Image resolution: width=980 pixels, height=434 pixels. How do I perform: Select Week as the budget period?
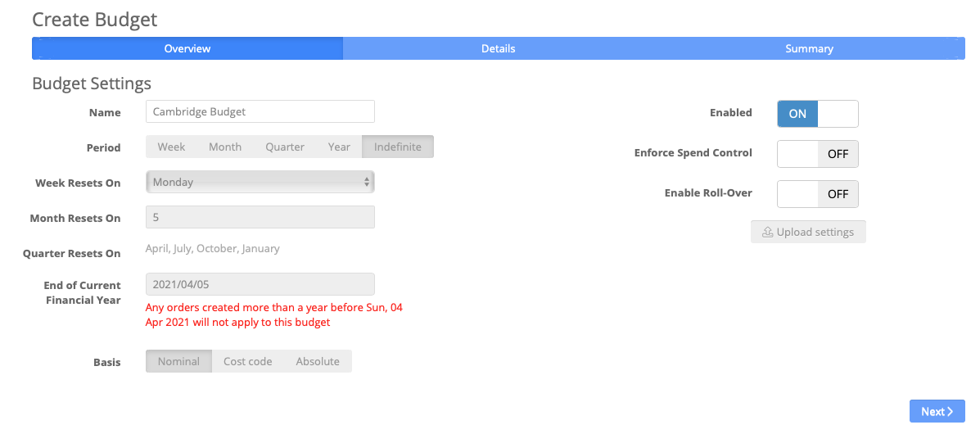click(x=171, y=147)
